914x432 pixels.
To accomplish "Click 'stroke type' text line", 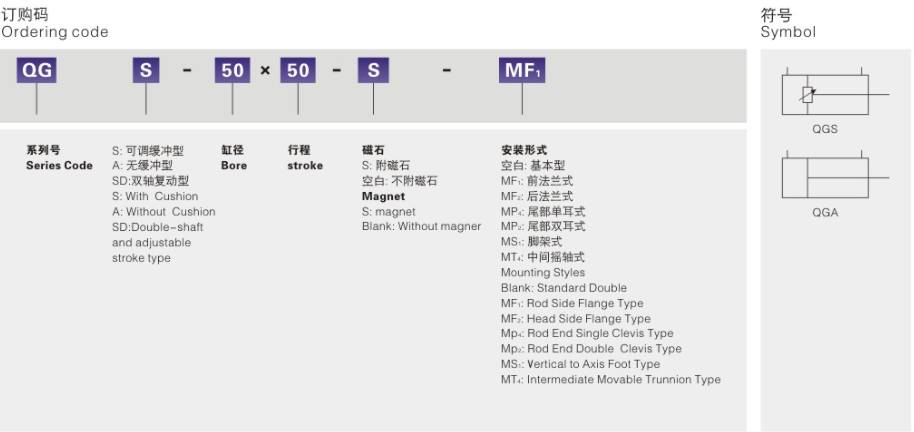I will [141, 258].
